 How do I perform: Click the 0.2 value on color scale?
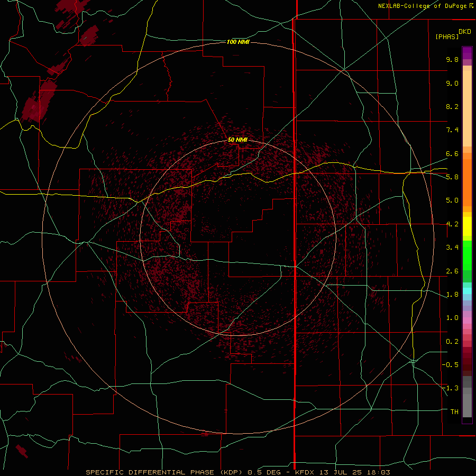[452, 342]
